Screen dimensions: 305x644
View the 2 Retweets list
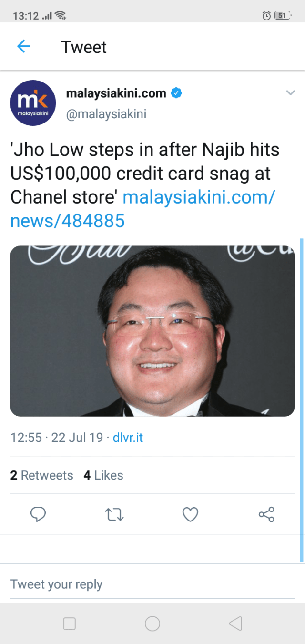(42, 475)
